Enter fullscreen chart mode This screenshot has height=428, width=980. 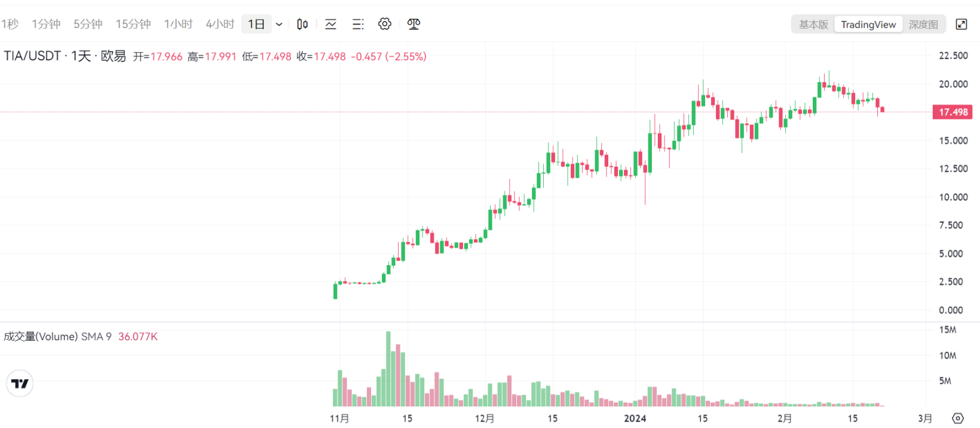961,24
